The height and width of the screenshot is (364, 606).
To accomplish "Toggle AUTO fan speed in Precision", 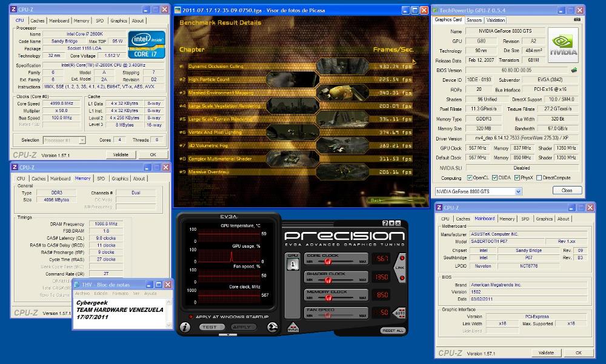I will click(401, 313).
